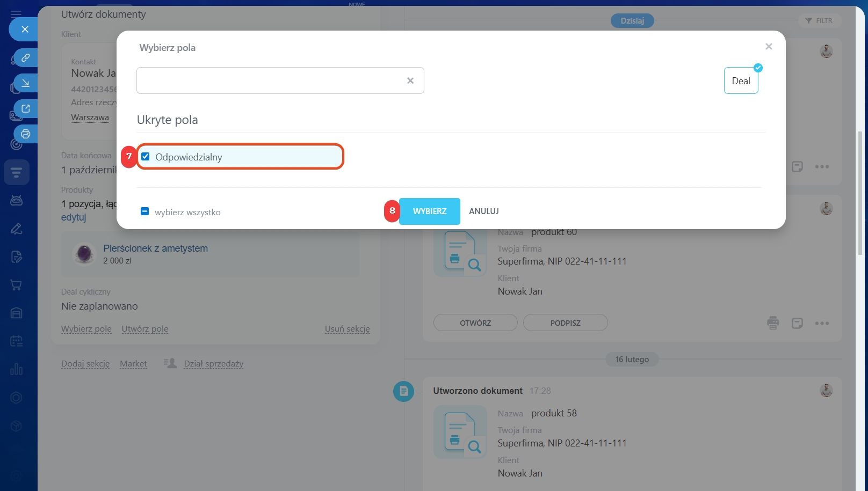868x491 pixels.
Task: Open the FILTR timeline filter
Action: [x=819, y=21]
